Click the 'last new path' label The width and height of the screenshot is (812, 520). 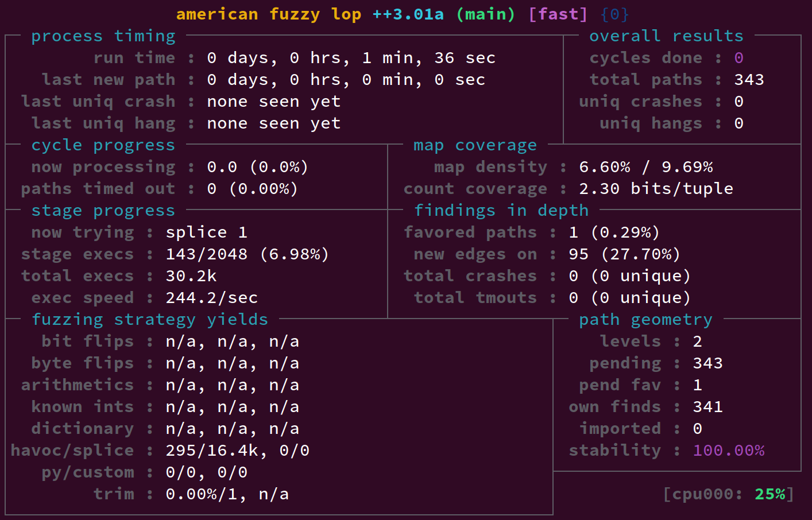pyautogui.click(x=109, y=80)
